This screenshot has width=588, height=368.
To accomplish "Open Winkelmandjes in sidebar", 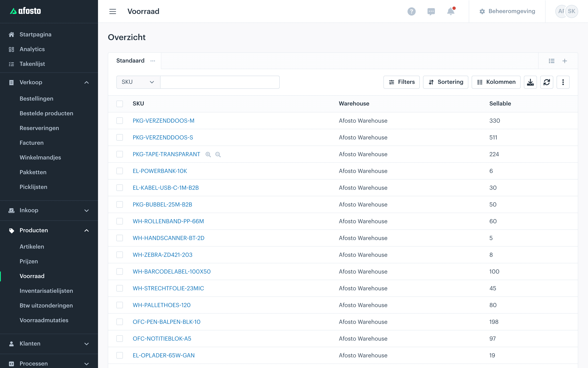I will tap(40, 157).
